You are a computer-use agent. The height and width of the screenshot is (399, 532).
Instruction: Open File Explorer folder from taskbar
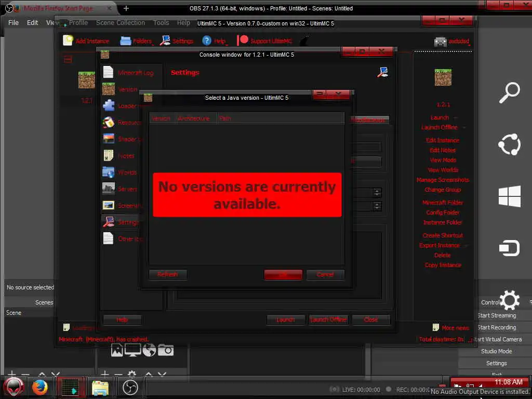point(100,388)
